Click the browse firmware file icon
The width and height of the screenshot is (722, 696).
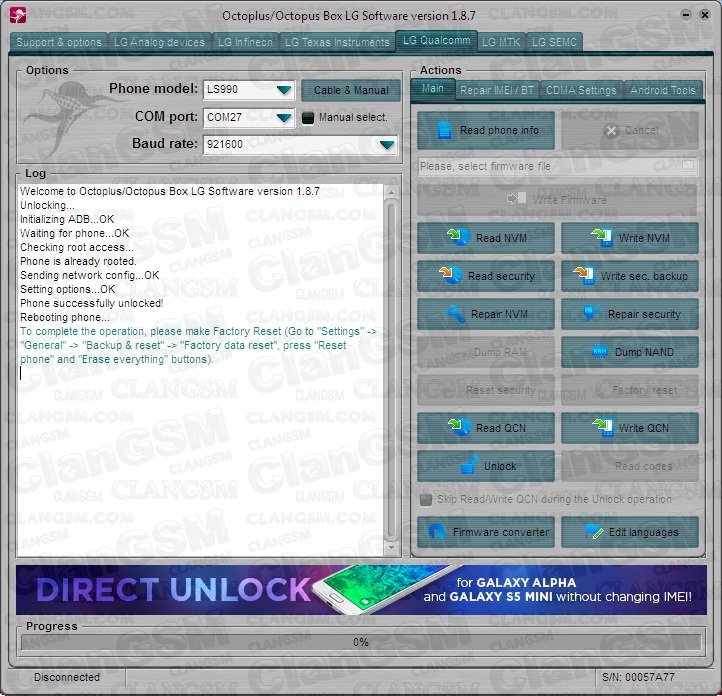click(688, 166)
